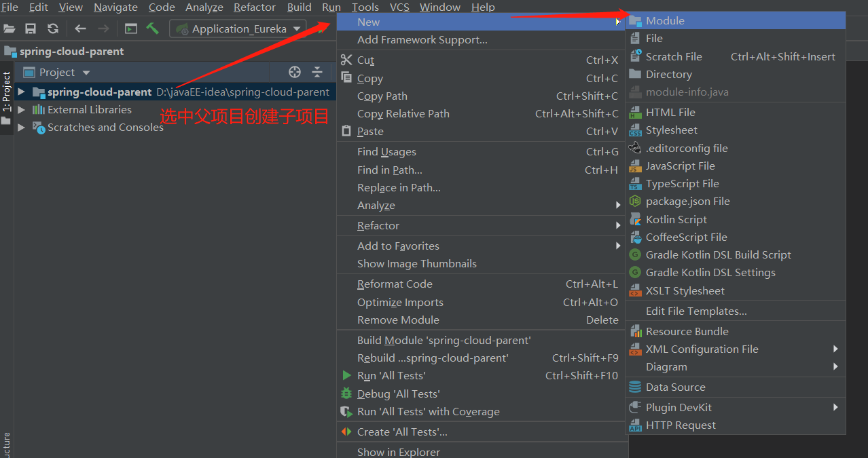Screen dimensions: 868x458
Task: Open the Navigate menu
Action: tap(115, 7)
